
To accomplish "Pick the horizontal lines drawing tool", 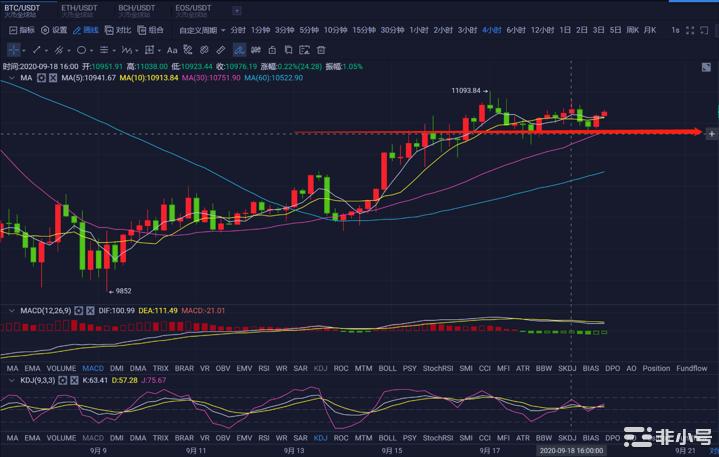I will click(104, 50).
